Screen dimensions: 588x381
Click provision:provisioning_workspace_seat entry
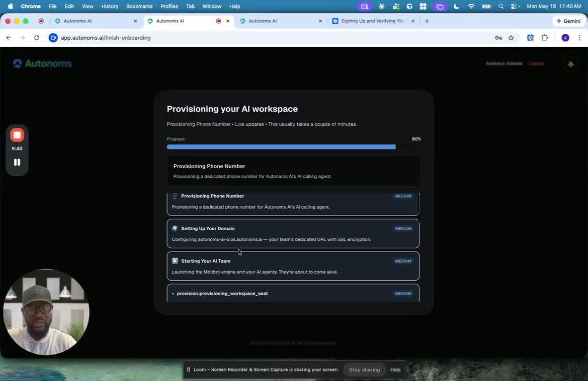[293, 293]
